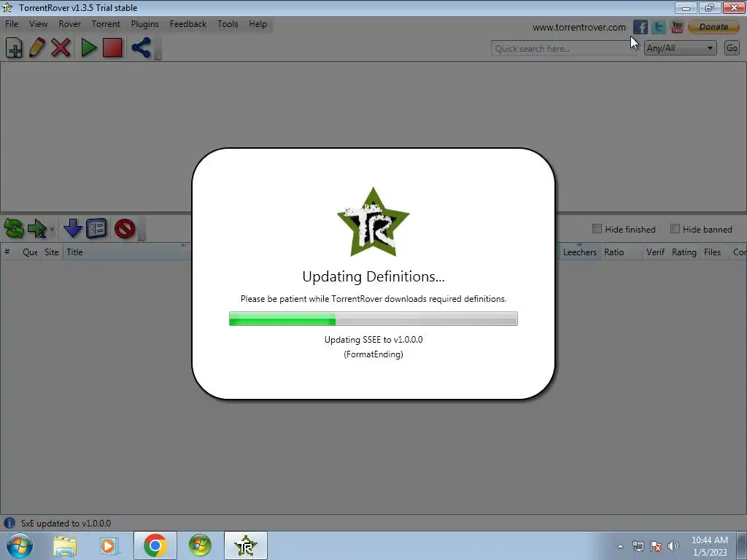Click 'SxE updated to v1.0.0.0' status text

(x=66, y=524)
